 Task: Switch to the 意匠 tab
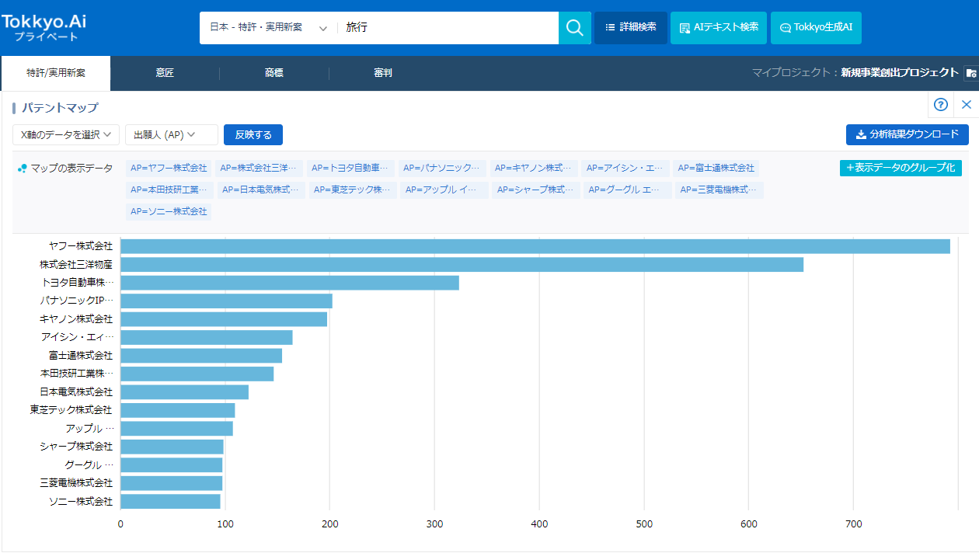(x=165, y=73)
